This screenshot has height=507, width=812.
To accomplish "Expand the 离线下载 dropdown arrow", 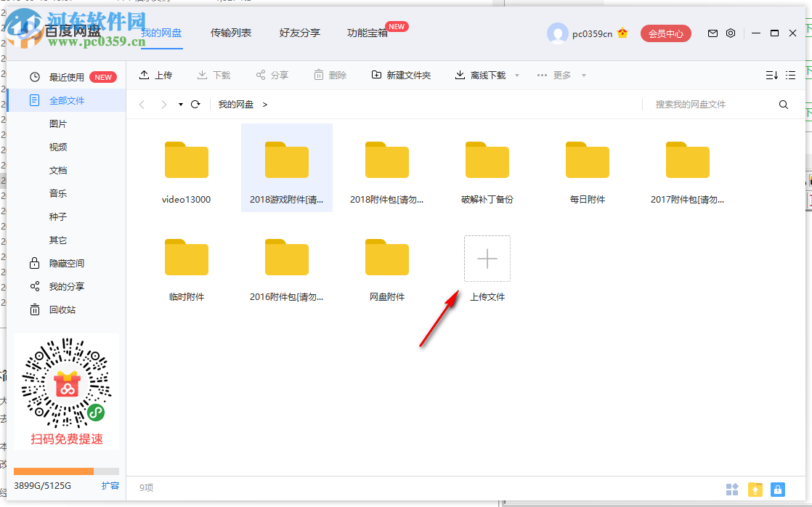I will coord(516,75).
